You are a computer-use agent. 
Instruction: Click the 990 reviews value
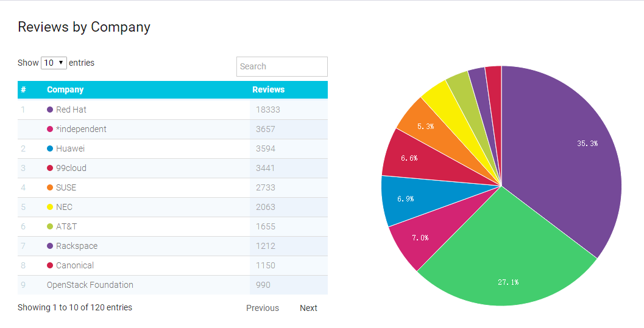263,285
